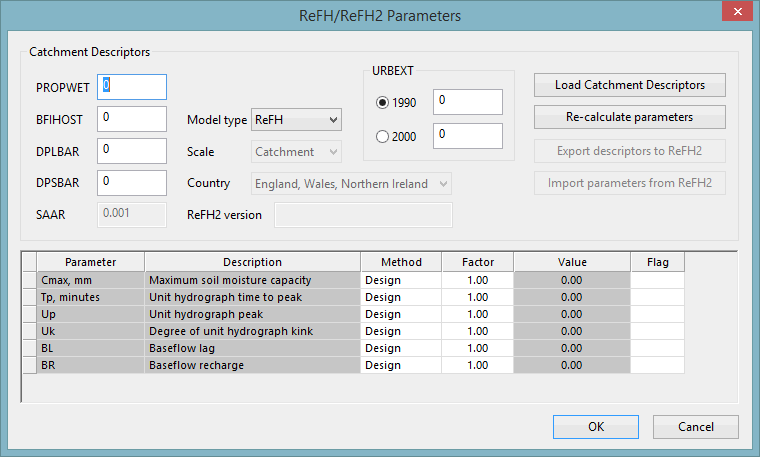Cancel the parameters dialog
This screenshot has width=760, height=457.
tap(696, 427)
